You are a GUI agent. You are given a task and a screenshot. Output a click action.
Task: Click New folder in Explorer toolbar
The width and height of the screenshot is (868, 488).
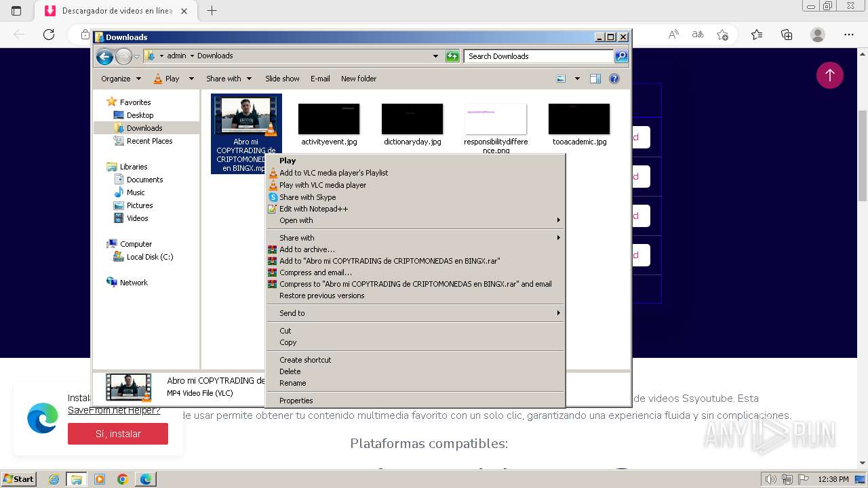point(359,79)
